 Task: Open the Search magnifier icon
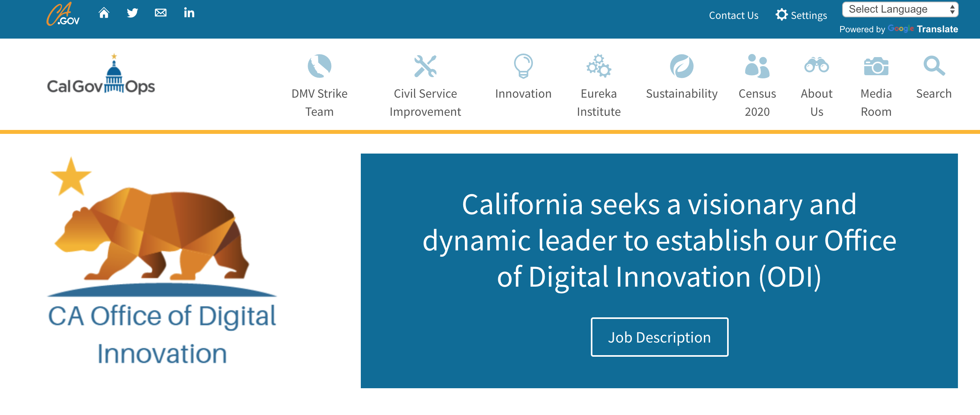point(934,66)
